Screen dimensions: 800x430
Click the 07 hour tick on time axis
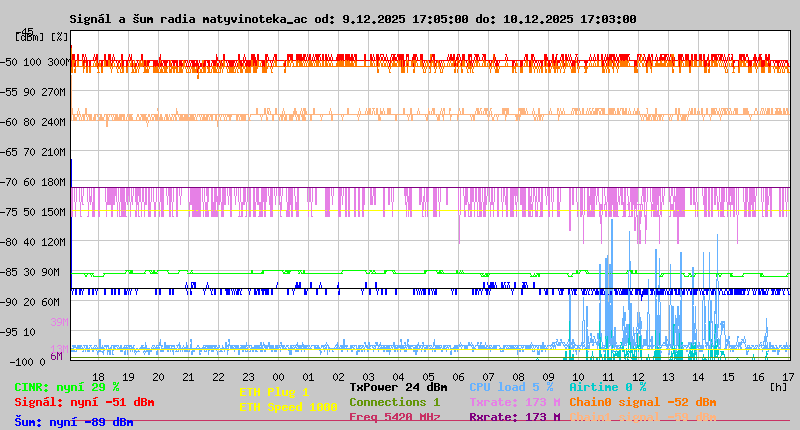(x=488, y=377)
